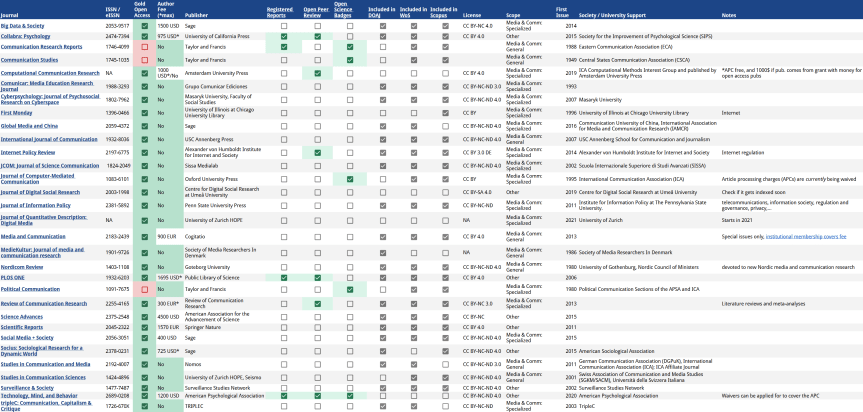Open the Collabra: Psychology journal link
The image size is (863, 412).
[31, 36]
